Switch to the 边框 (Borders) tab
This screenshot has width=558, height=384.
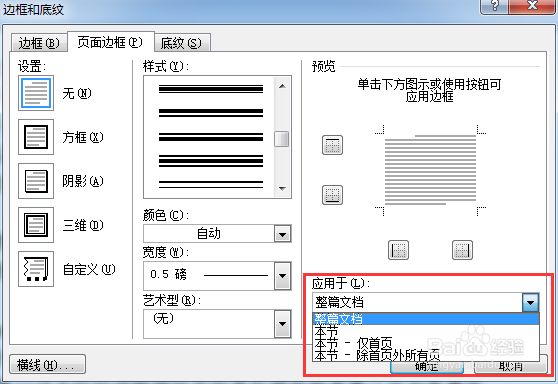tap(39, 43)
